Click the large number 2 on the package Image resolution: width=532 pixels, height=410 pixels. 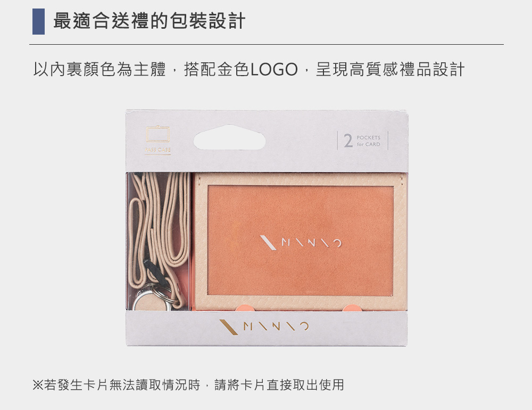pos(348,141)
